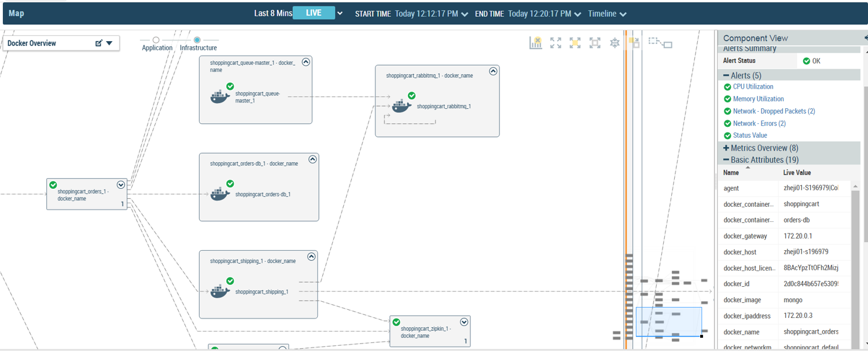Expand the Metrics Overview section

(726, 148)
